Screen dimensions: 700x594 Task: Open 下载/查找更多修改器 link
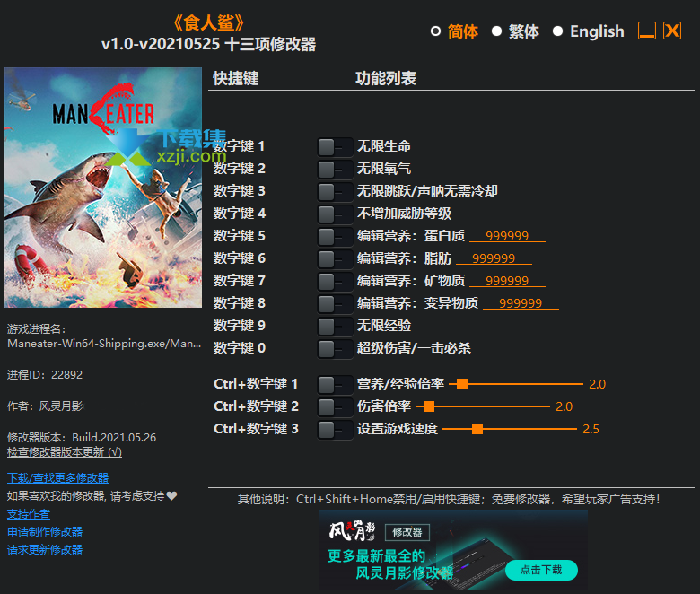[x=57, y=478]
